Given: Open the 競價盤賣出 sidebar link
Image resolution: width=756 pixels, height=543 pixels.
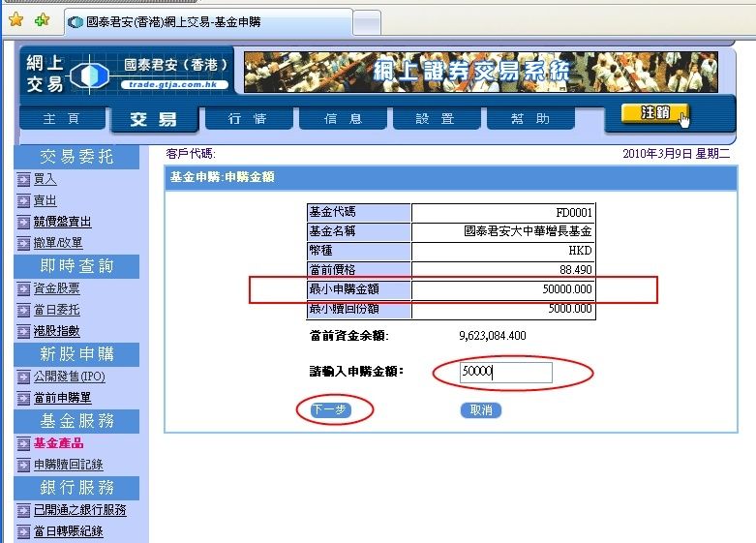Looking at the screenshot, I should (x=62, y=222).
